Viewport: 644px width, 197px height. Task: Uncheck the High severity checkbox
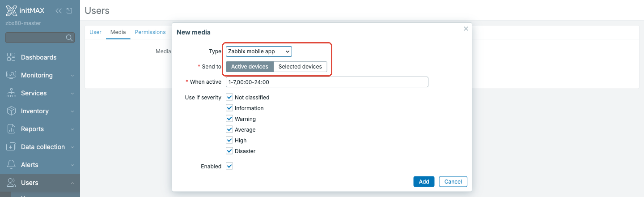229,140
